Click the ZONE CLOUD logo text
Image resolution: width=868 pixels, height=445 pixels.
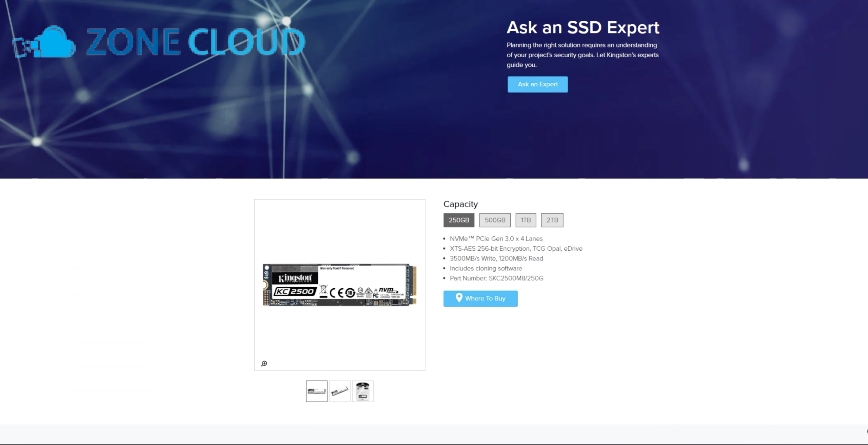[x=196, y=42]
